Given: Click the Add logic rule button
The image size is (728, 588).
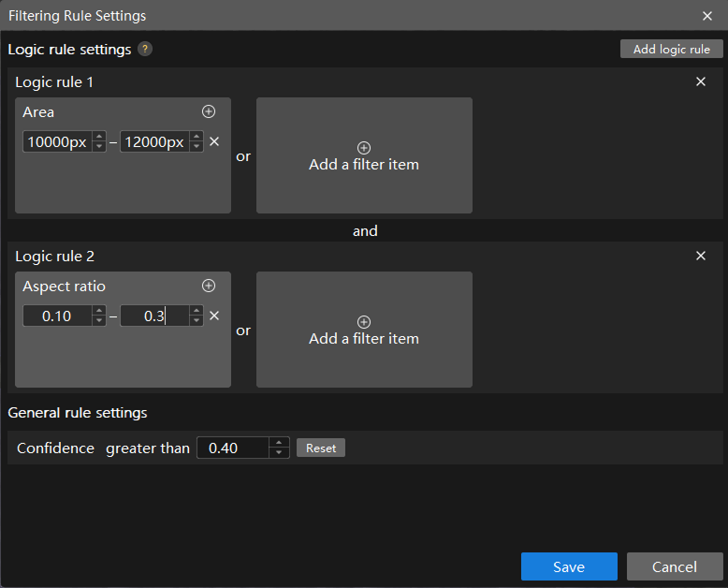Looking at the screenshot, I should (x=671, y=50).
